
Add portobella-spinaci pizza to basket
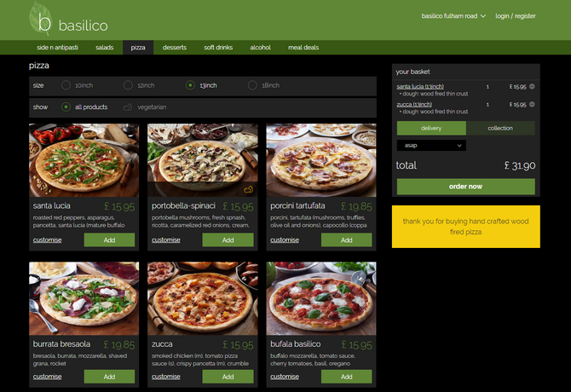click(228, 239)
